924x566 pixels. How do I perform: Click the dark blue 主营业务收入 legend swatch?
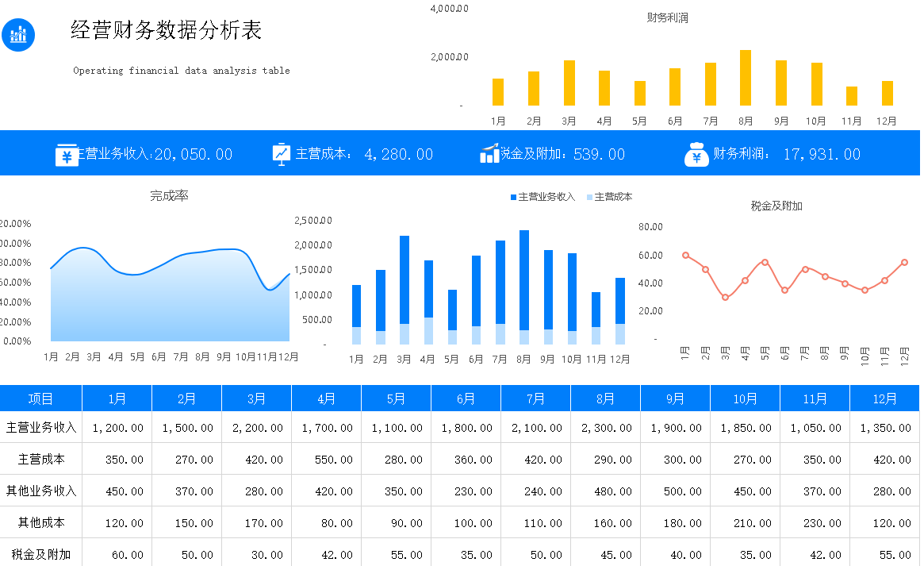[x=513, y=197]
